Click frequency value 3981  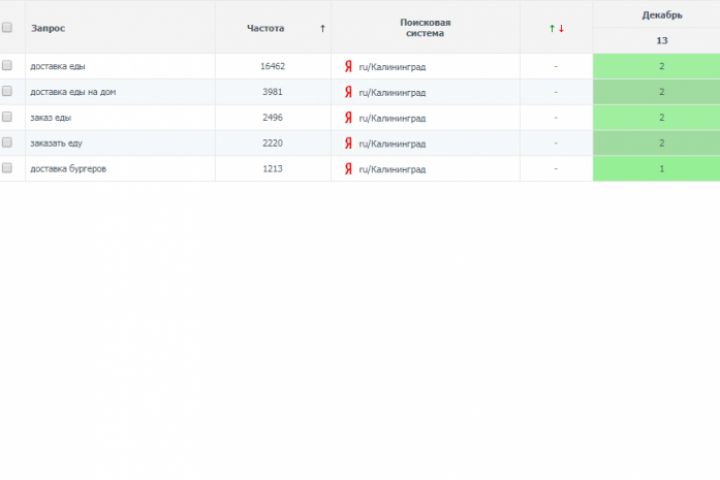click(272, 92)
